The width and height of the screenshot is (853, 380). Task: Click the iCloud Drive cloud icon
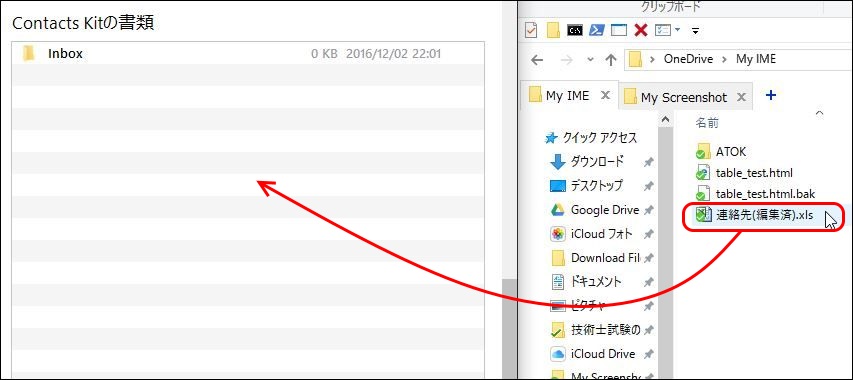pos(559,354)
